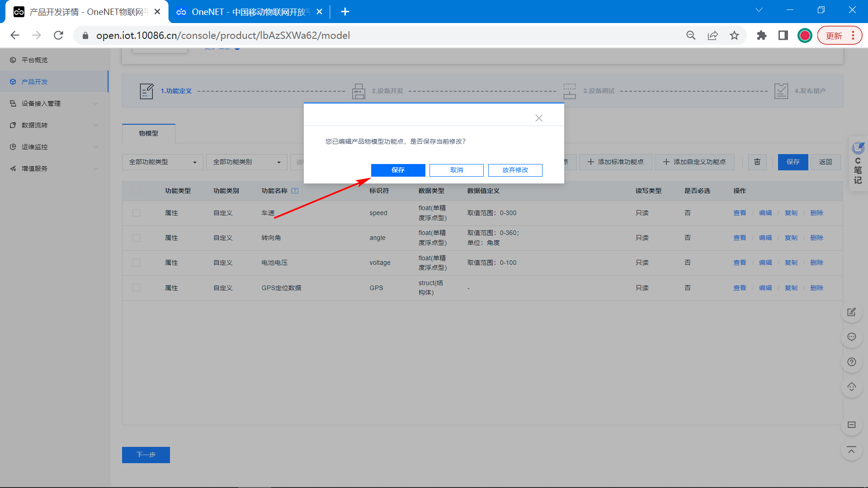
Task: Bookmark this page with the star icon
Action: click(x=734, y=35)
